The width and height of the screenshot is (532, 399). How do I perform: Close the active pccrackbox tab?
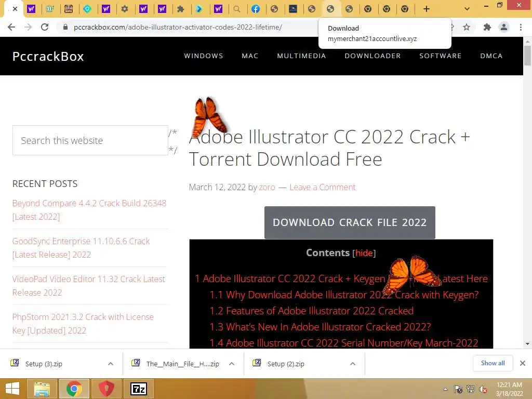tap(15, 9)
